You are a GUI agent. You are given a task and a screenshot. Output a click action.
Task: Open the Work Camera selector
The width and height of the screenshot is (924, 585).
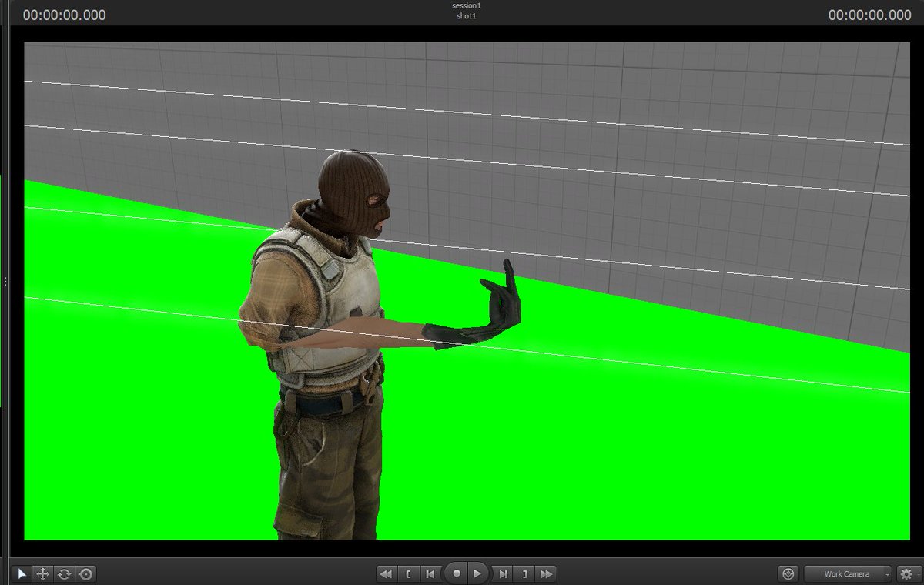[847, 573]
